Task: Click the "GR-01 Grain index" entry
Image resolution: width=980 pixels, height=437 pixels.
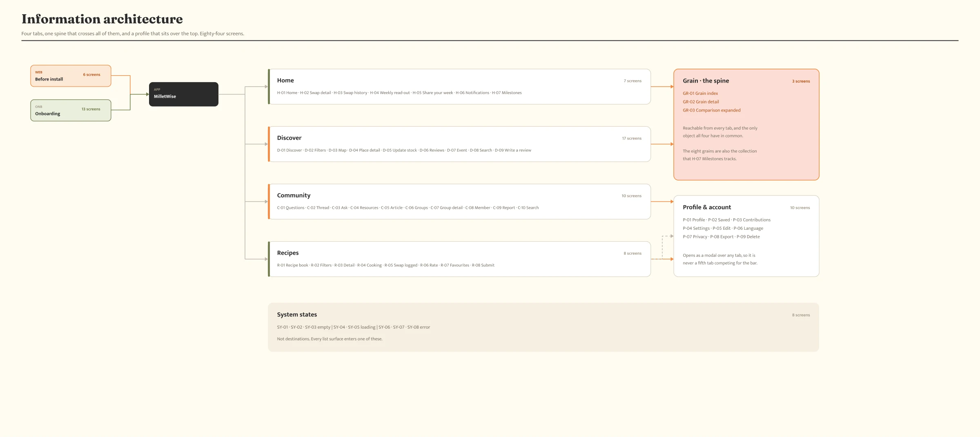Action: click(x=700, y=94)
